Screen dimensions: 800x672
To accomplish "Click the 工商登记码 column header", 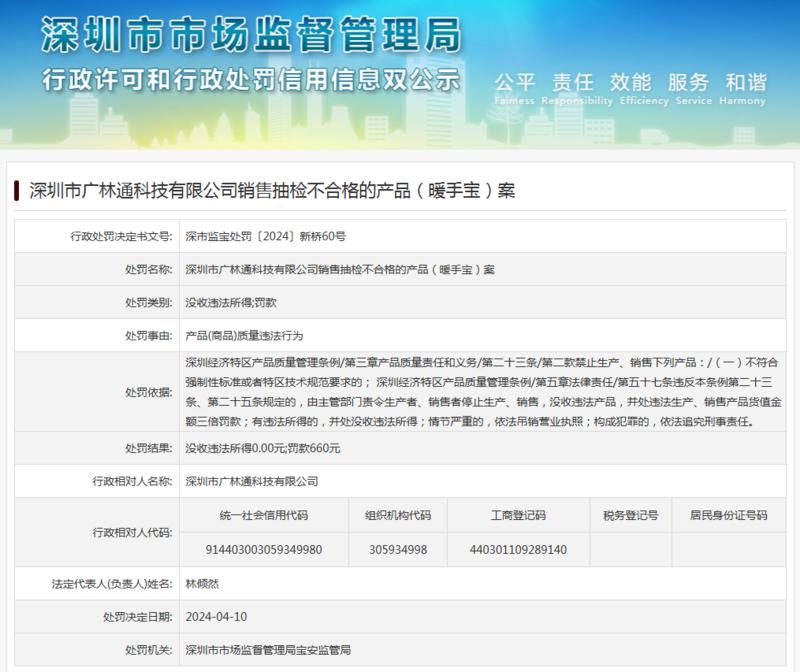I will (x=518, y=515).
